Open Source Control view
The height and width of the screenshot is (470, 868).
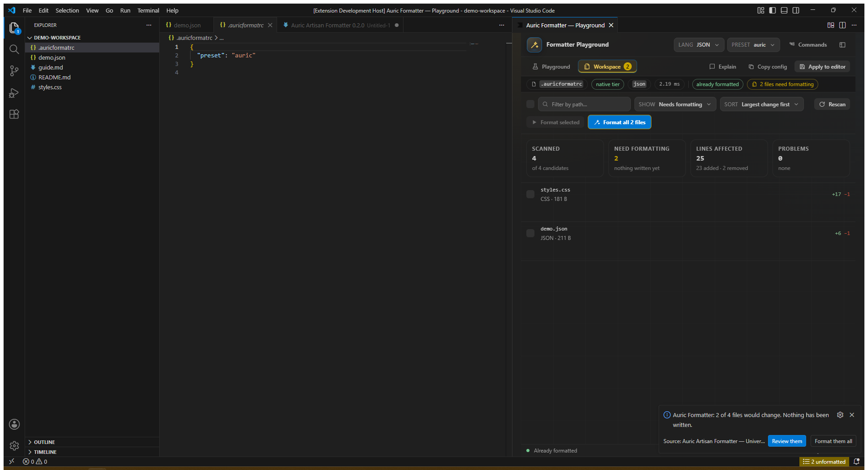[14, 71]
